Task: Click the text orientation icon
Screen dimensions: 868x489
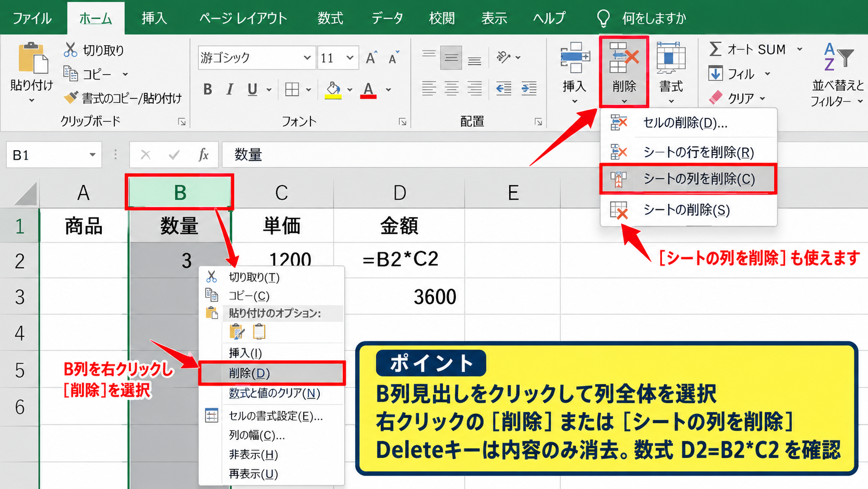Action: (x=503, y=57)
